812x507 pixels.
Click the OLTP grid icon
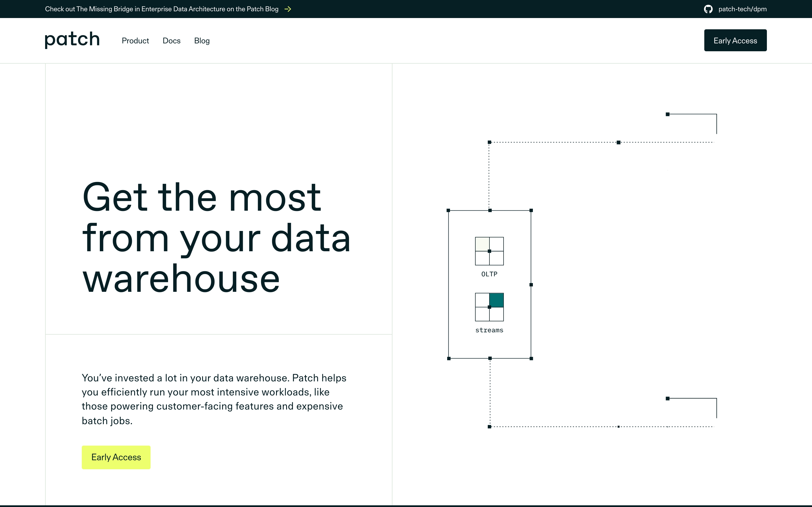[489, 251]
